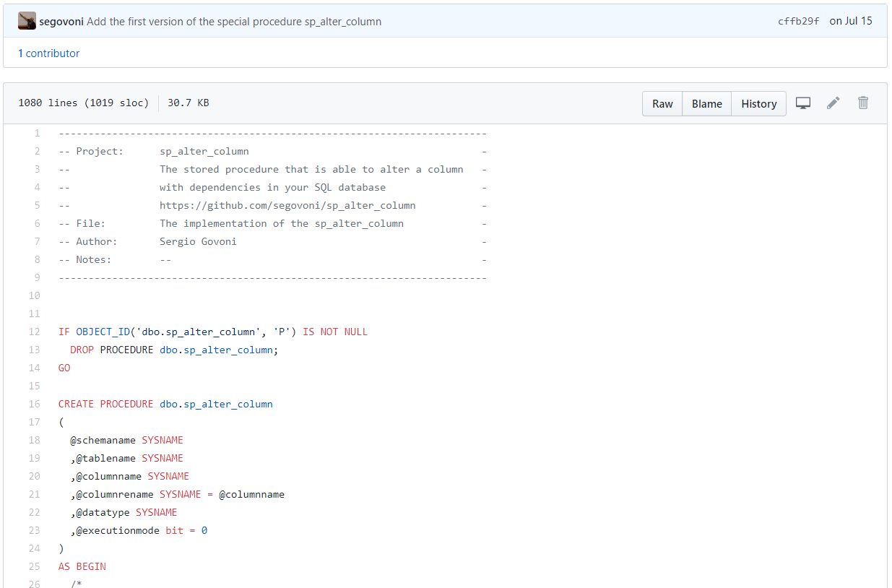
Task: Follow the "1 contributor" link
Action: [x=48, y=53]
